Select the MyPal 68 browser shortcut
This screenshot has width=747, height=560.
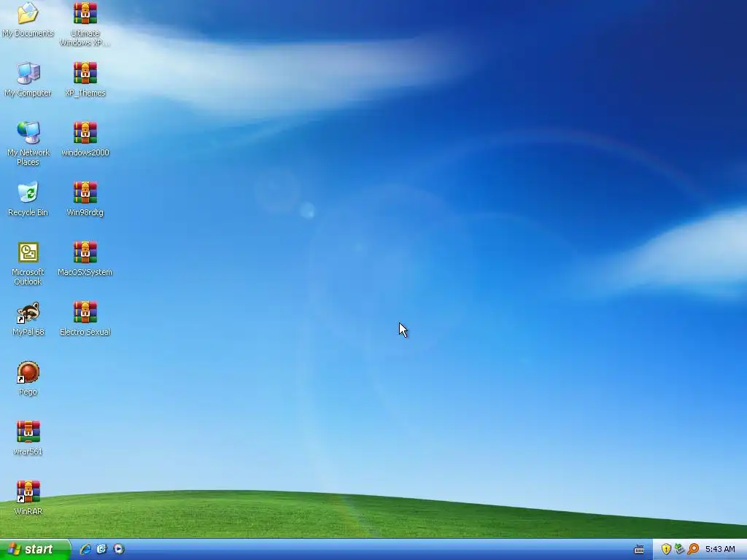(x=28, y=319)
